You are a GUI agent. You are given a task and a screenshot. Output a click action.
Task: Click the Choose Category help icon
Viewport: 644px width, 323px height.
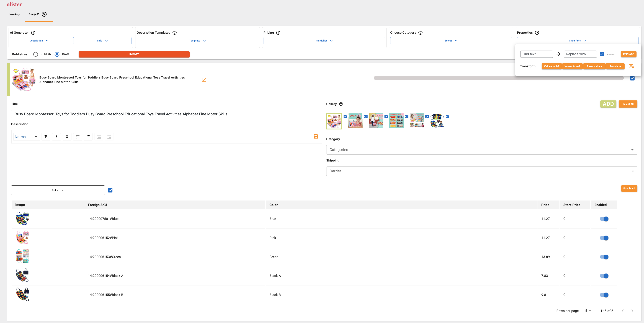pos(421,33)
